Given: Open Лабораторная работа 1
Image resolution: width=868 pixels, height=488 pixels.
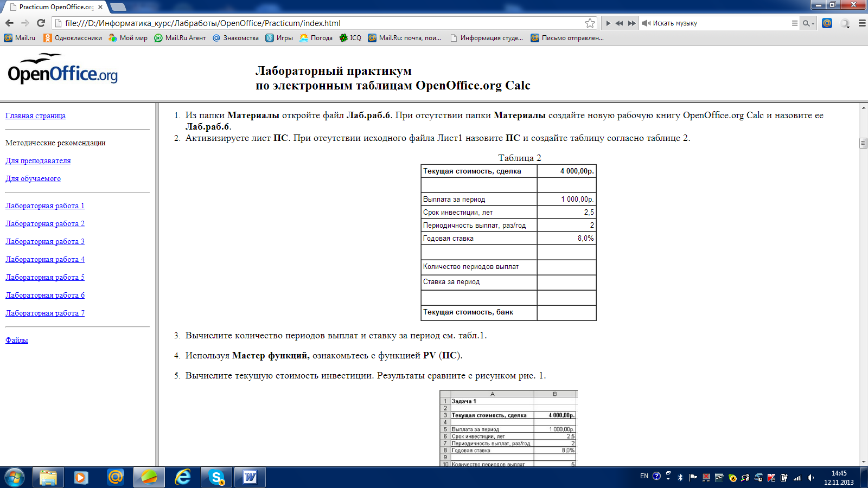Looking at the screenshot, I should pyautogui.click(x=45, y=206).
